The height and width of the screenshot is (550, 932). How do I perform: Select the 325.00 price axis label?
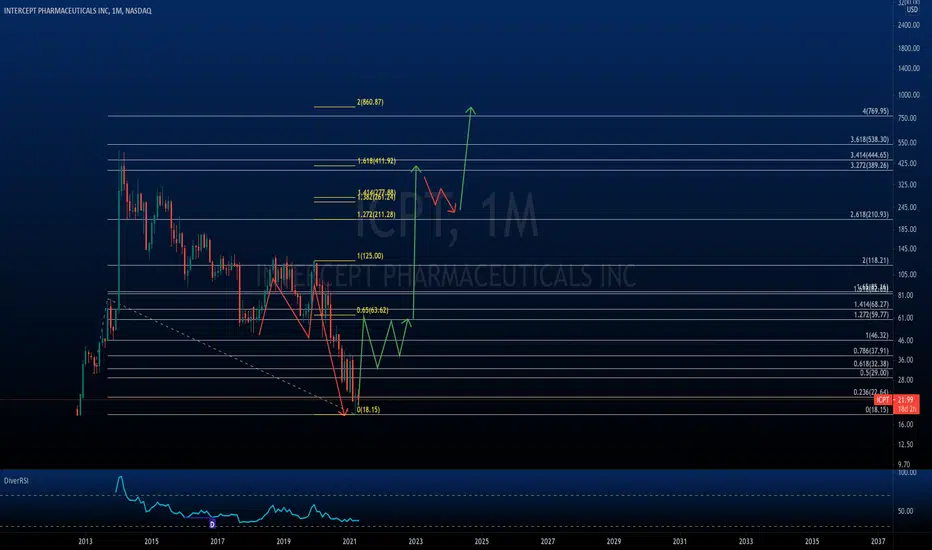tap(907, 185)
